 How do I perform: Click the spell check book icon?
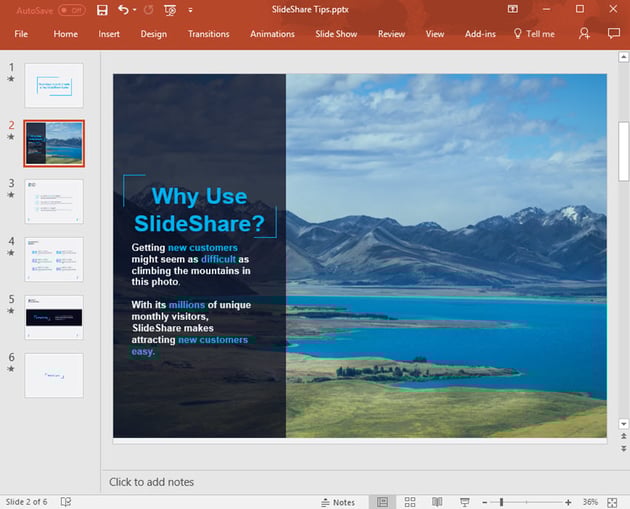click(x=66, y=502)
